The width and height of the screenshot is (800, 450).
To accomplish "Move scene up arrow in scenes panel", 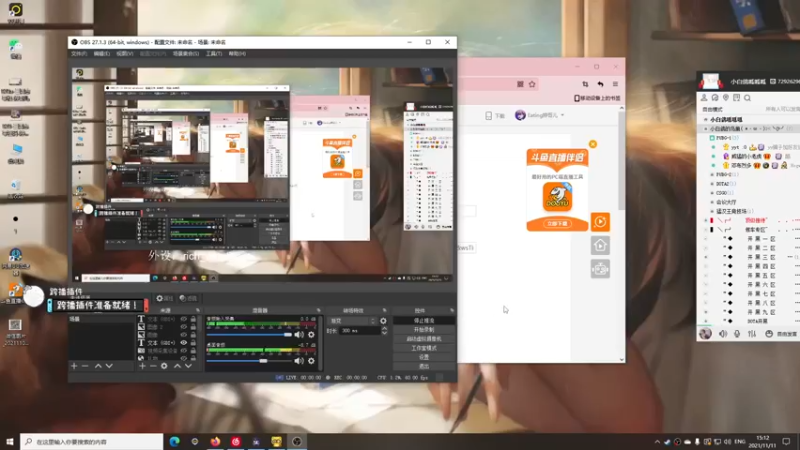I will (98, 366).
